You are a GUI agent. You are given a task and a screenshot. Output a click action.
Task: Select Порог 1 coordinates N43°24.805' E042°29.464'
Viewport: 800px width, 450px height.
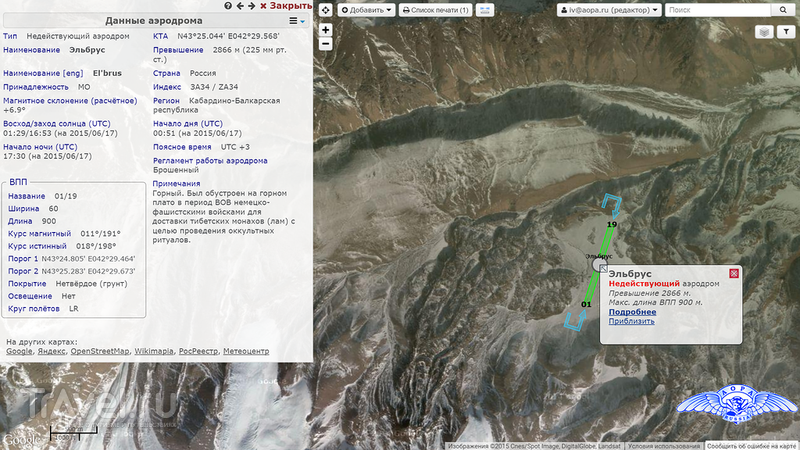click(x=88, y=259)
